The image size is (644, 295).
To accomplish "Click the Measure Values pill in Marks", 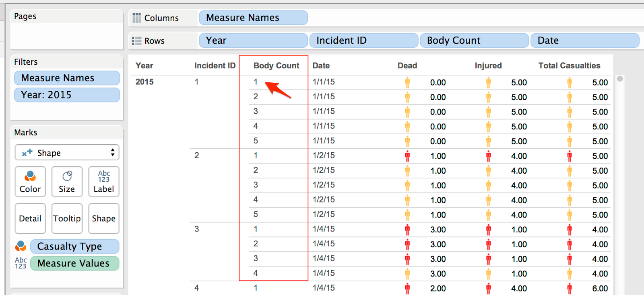I will pos(74,263).
